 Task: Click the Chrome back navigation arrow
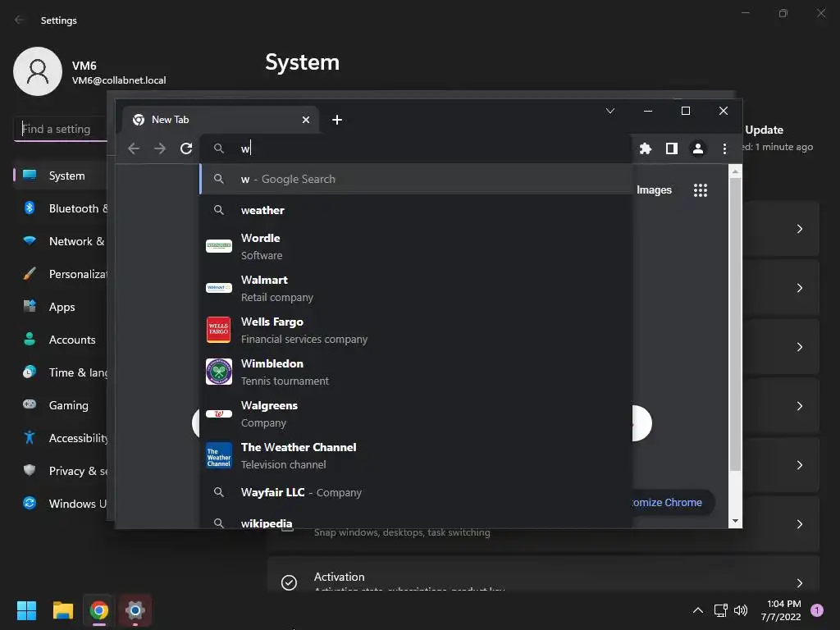(x=134, y=148)
